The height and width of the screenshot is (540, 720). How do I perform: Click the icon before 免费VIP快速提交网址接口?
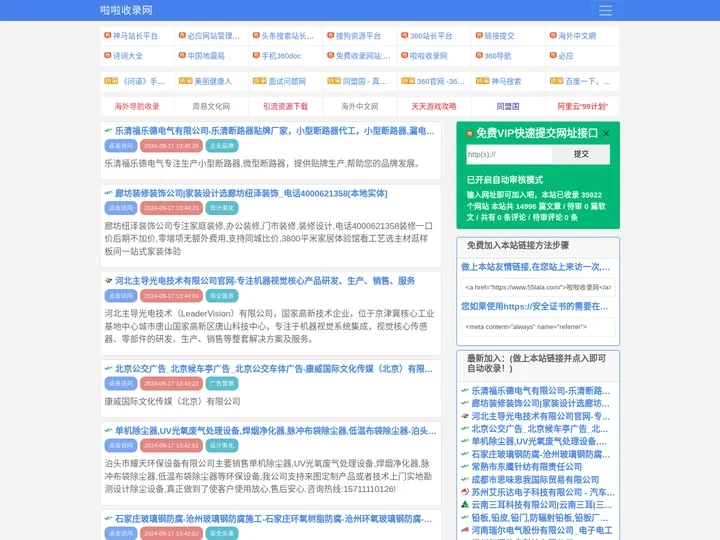[x=469, y=134]
